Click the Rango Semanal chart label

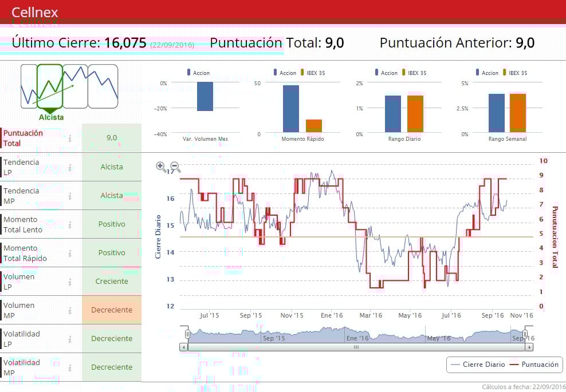508,139
